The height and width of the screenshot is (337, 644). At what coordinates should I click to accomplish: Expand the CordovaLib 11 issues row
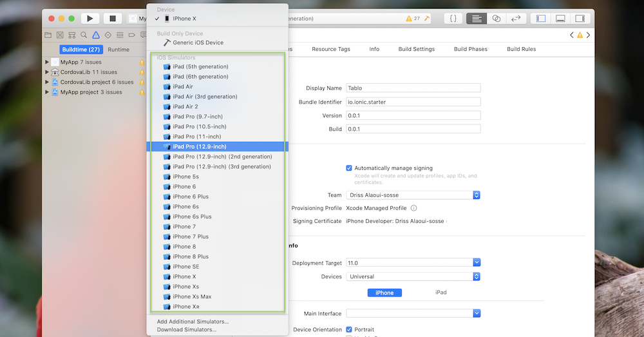pos(47,72)
